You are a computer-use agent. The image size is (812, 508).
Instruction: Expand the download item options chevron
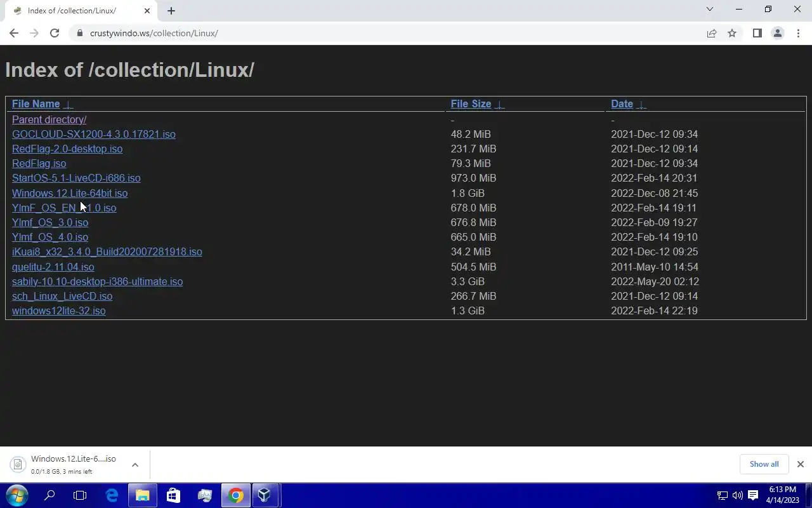pos(134,465)
